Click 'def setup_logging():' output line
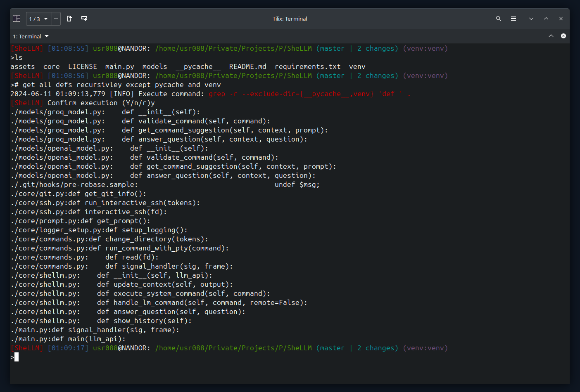This screenshot has height=392, width=580. pos(147,230)
